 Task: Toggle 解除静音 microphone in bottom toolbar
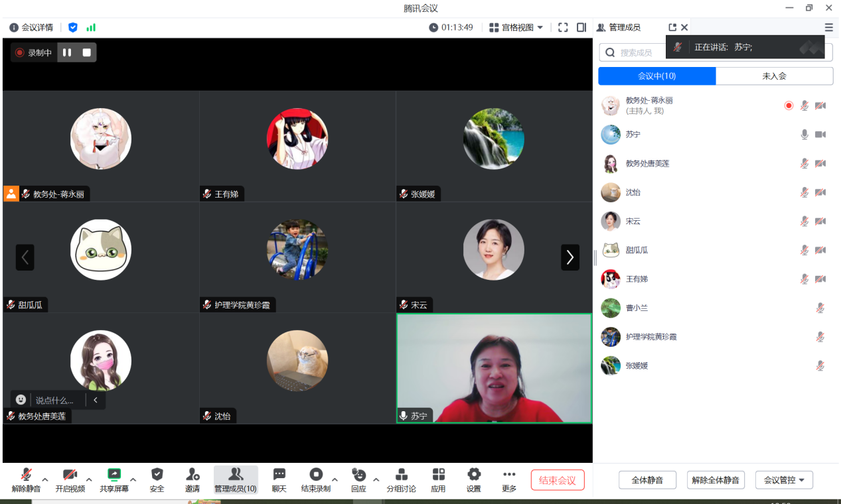(x=26, y=475)
